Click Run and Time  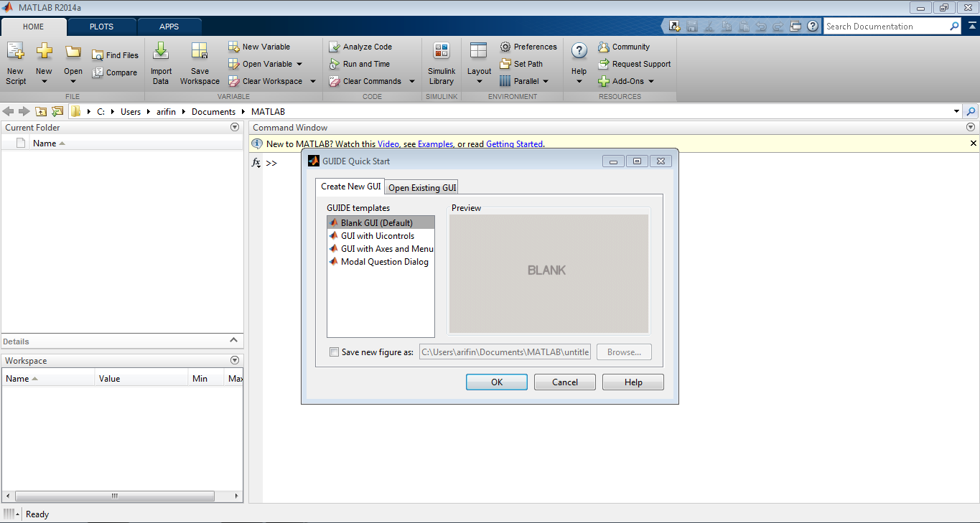tap(359, 64)
